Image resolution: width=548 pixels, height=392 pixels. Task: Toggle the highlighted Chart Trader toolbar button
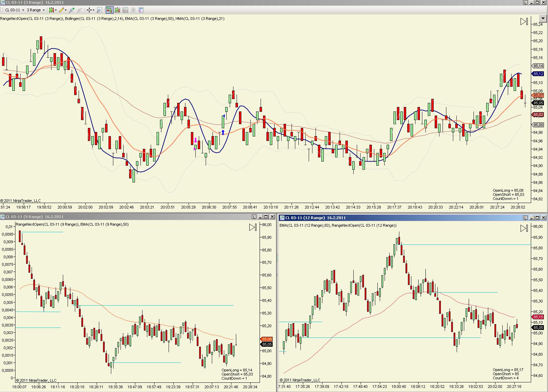click(110, 10)
